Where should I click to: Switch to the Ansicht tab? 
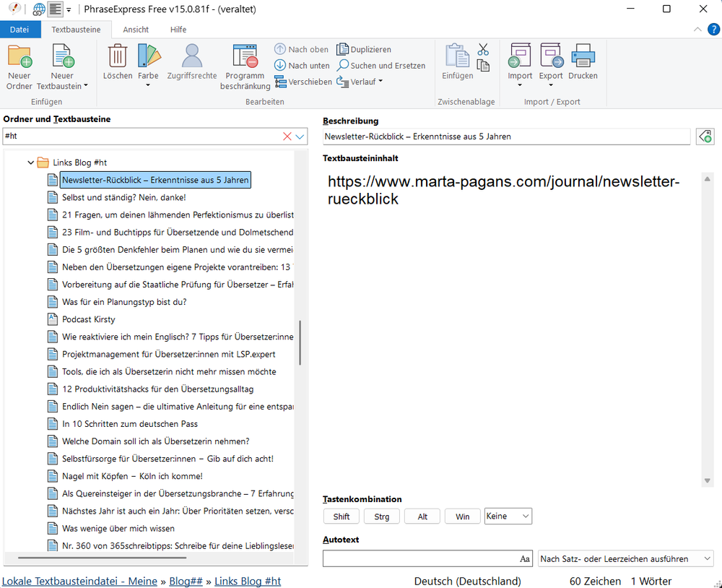click(136, 30)
